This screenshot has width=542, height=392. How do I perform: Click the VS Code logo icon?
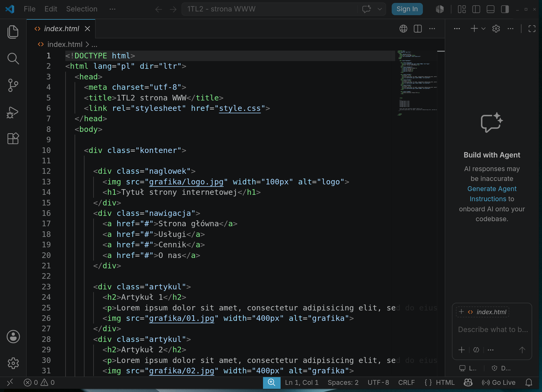point(10,9)
